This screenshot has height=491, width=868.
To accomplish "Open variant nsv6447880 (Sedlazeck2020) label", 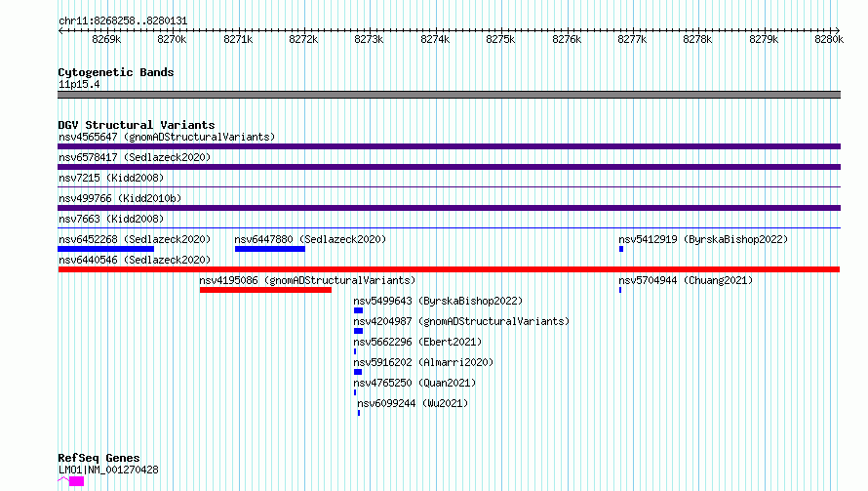I will pos(310,239).
